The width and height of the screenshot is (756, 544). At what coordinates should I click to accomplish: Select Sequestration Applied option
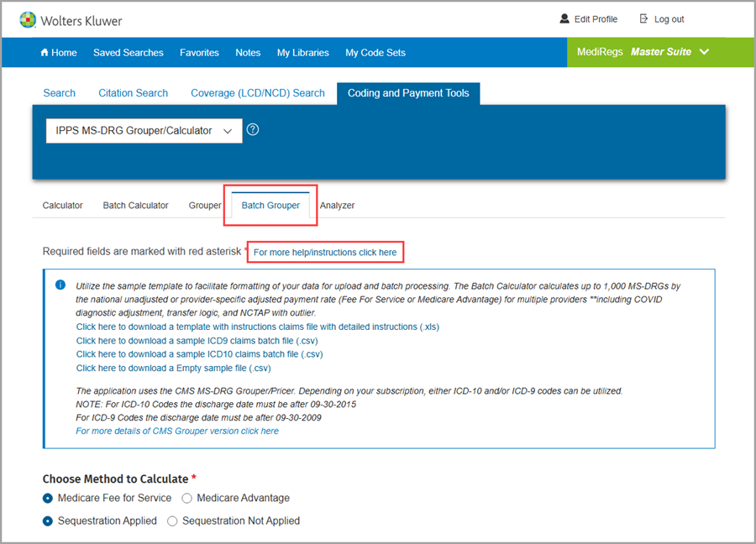coord(48,520)
